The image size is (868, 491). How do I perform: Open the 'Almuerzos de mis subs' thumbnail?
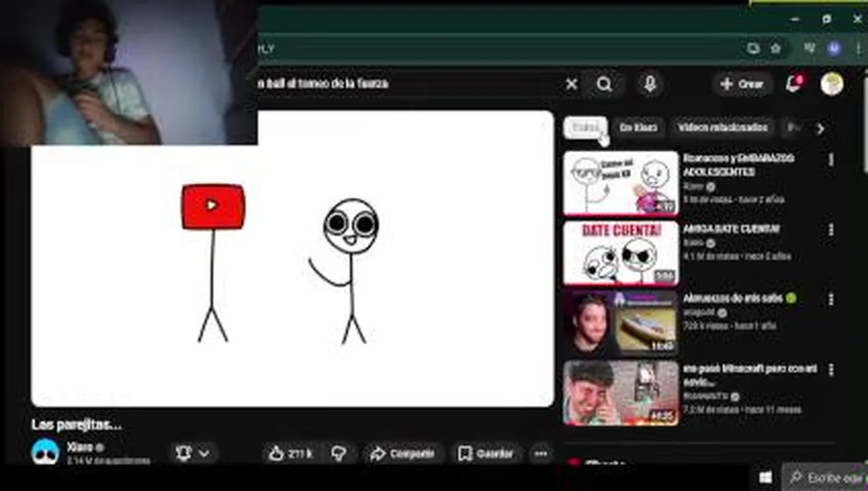click(621, 323)
